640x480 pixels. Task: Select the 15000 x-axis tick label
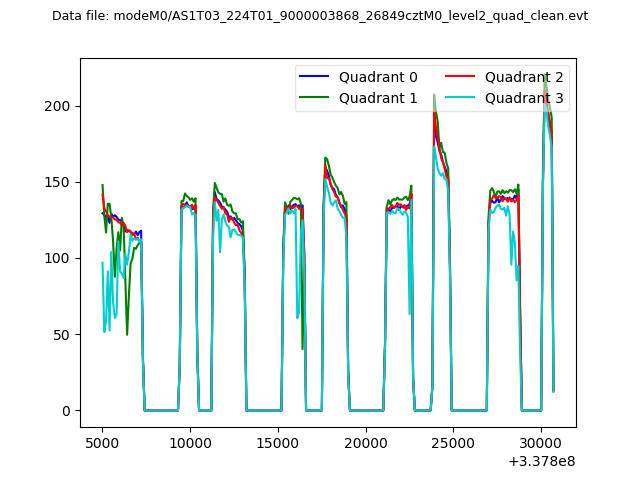[277, 442]
